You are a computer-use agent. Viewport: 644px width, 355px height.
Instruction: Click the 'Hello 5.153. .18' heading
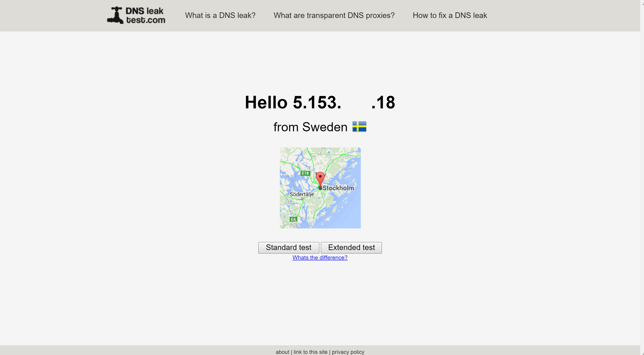[320, 103]
